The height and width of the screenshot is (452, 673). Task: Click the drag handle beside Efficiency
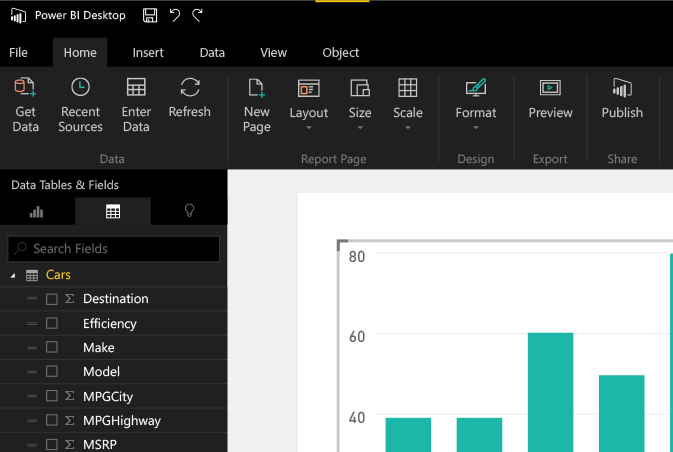32,323
